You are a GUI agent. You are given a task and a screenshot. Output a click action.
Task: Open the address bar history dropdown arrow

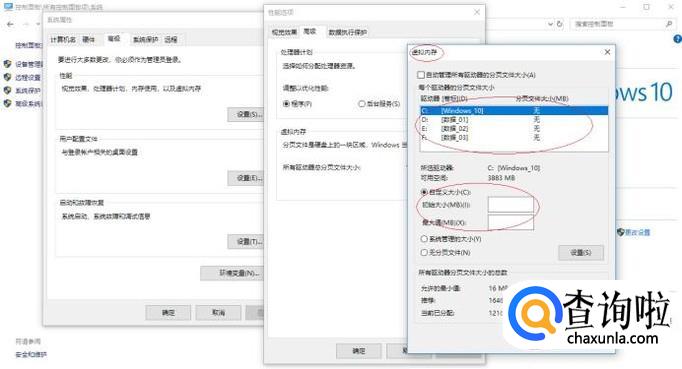550,24
